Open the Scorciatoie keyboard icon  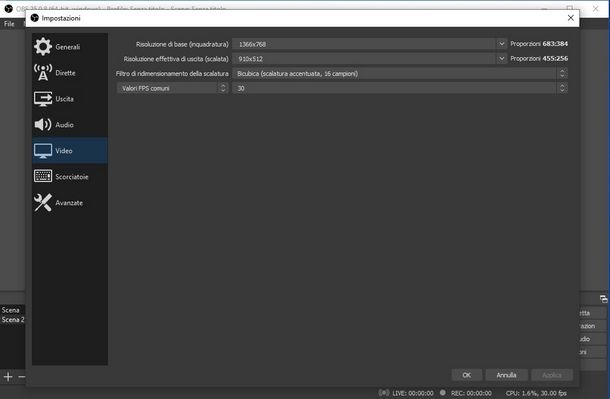[43, 176]
